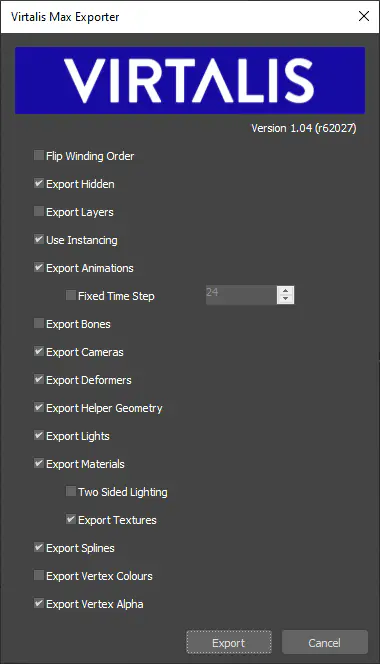Enable Export Bones checkbox

(39, 324)
